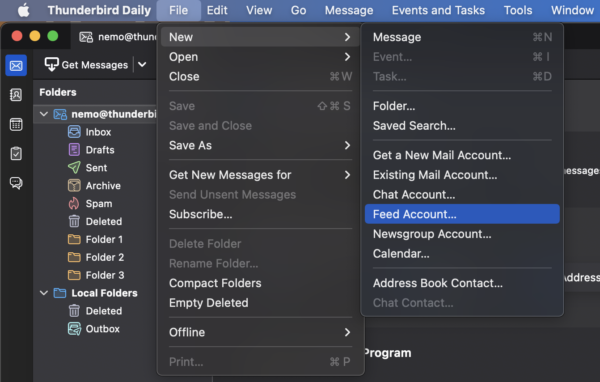
Task: Click the Inbox folder icon
Action: click(74, 132)
